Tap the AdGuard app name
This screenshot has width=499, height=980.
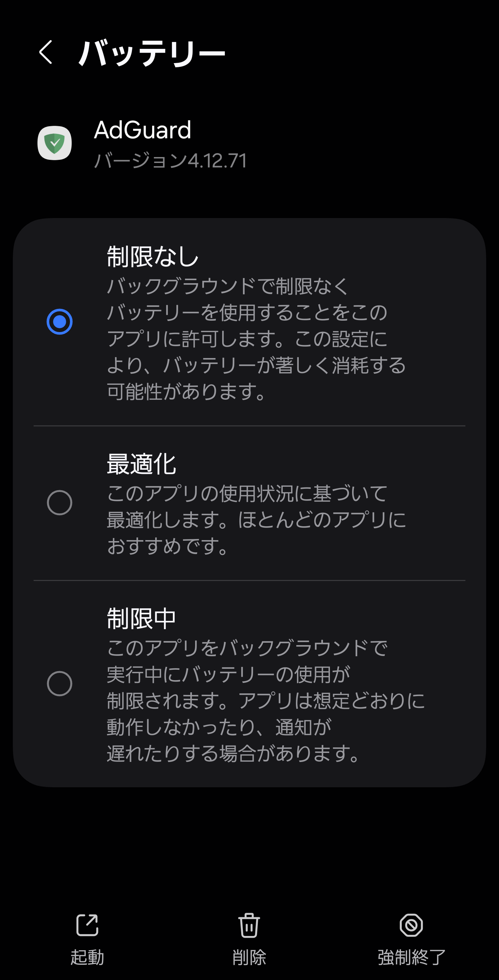(143, 130)
